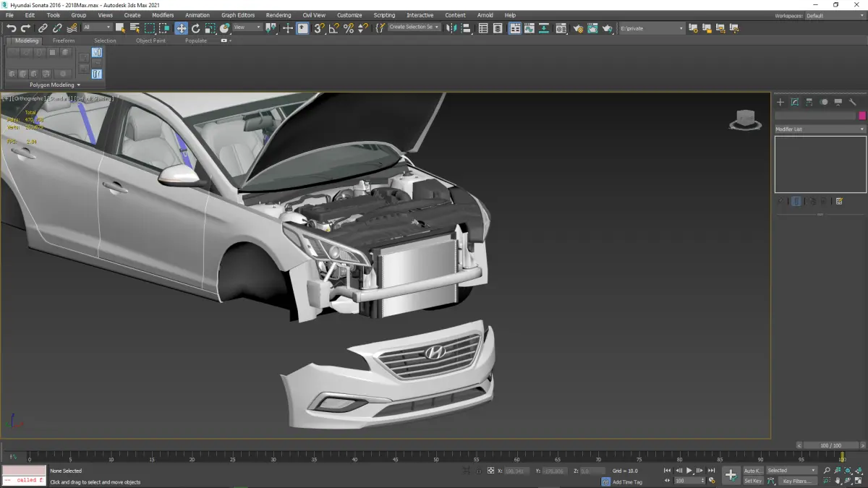
Task: Click the Key Filters button
Action: [796, 481]
